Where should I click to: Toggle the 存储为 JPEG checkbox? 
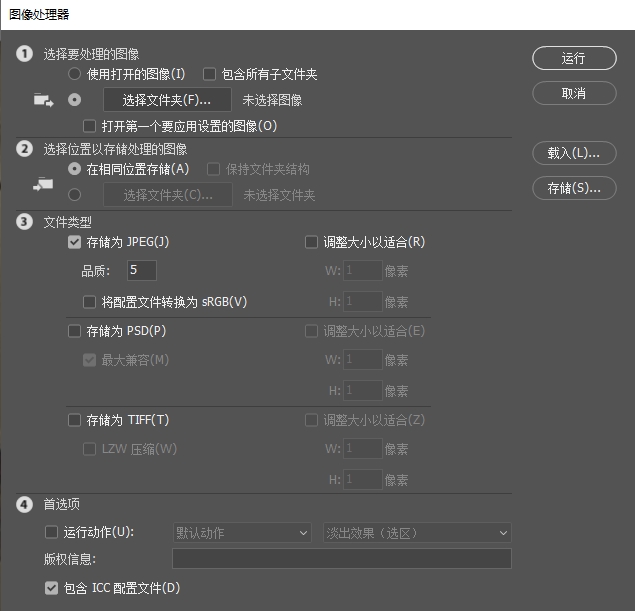click(74, 242)
